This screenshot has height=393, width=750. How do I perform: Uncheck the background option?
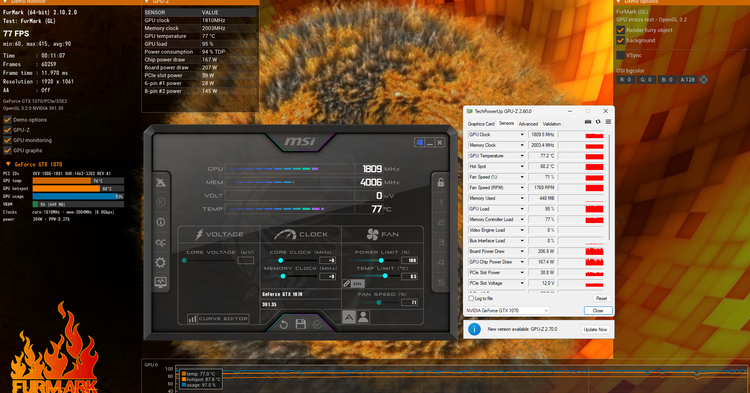620,40
